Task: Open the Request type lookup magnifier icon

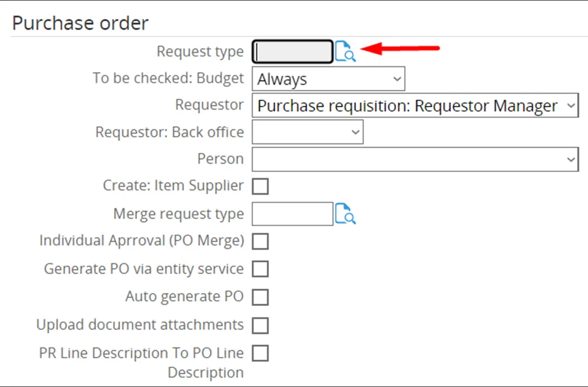Action: (x=345, y=51)
